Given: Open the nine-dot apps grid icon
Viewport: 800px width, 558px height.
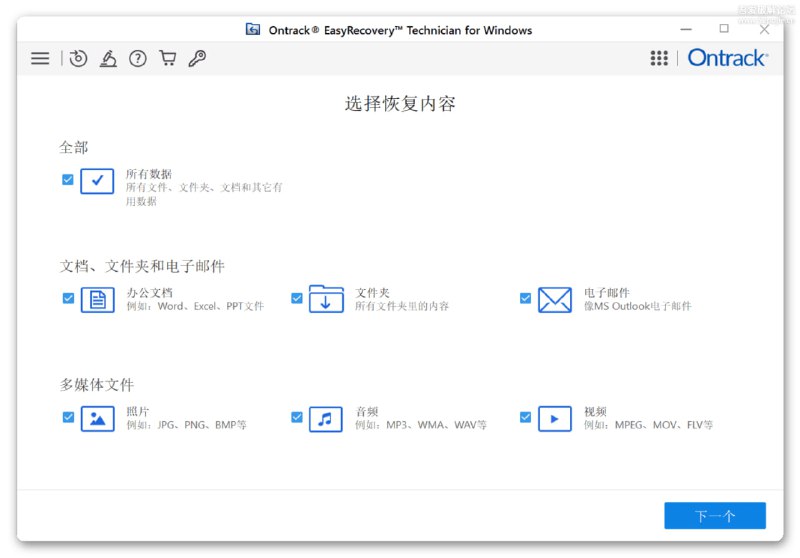Looking at the screenshot, I should click(x=659, y=58).
